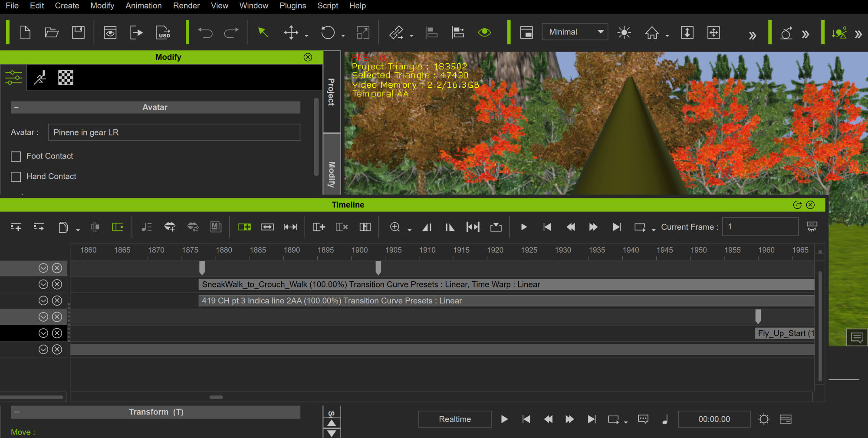868x438 pixels.
Task: Open a project via the folder icon
Action: 52,33
